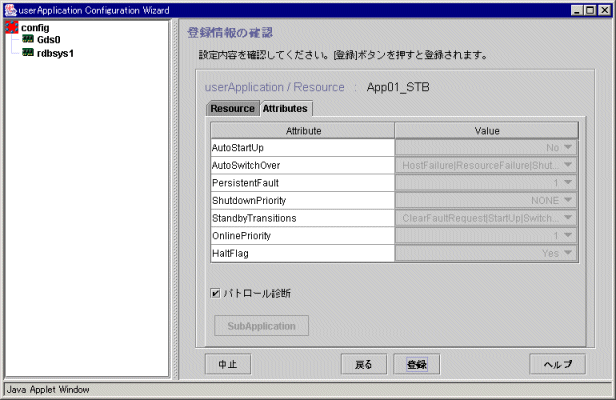Viewport: 616px width, 400px height.
Task: Open the ShutdownPriority value dropdown
Action: (568, 201)
